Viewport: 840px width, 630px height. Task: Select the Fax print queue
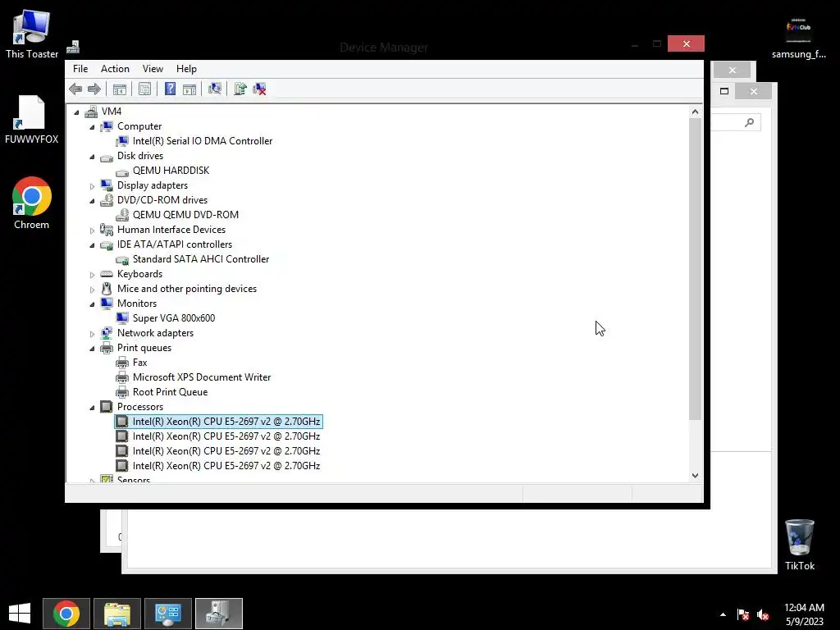click(139, 363)
